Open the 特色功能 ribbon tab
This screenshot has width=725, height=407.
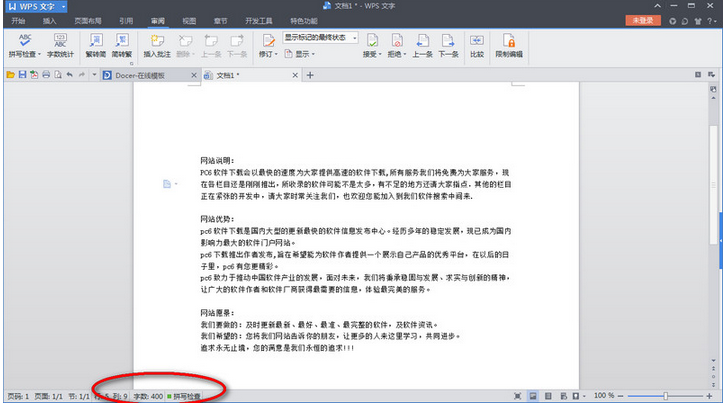(x=304, y=21)
